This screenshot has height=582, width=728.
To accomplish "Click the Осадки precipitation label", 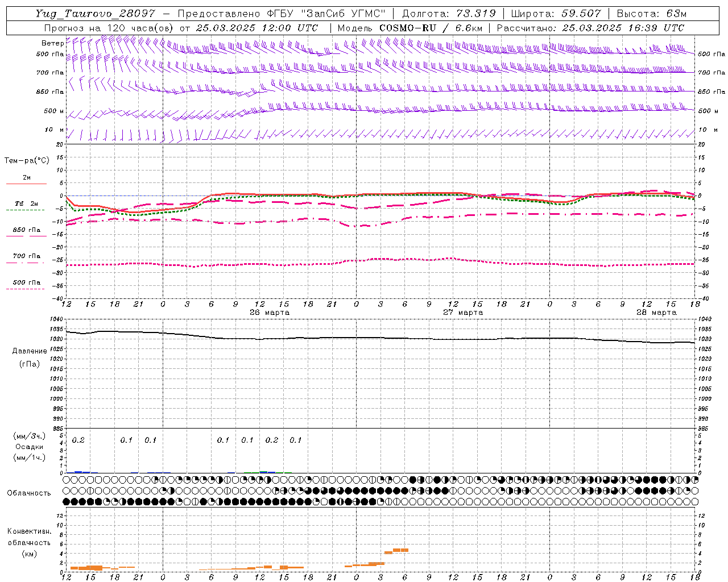I will [x=30, y=447].
